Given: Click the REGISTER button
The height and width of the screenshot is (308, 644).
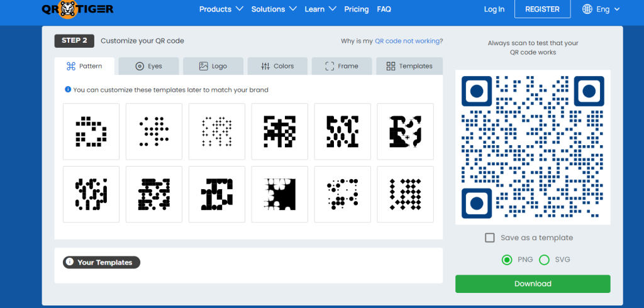Looking at the screenshot, I should coord(543,9).
